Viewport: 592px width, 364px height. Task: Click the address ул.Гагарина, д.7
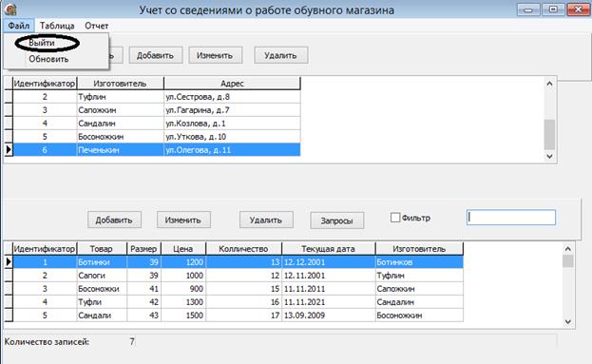coord(232,110)
